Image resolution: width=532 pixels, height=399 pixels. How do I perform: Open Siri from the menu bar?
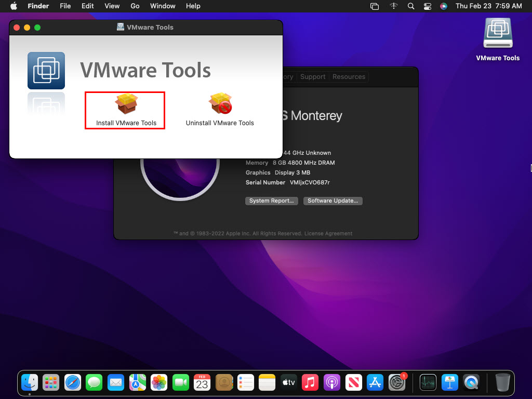point(443,6)
